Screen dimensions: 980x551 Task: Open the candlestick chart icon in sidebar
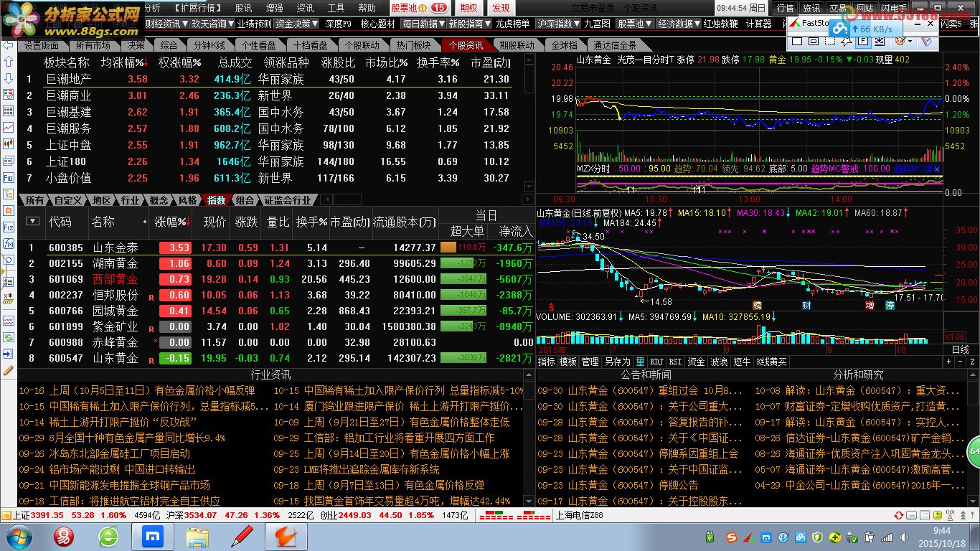click(x=8, y=143)
